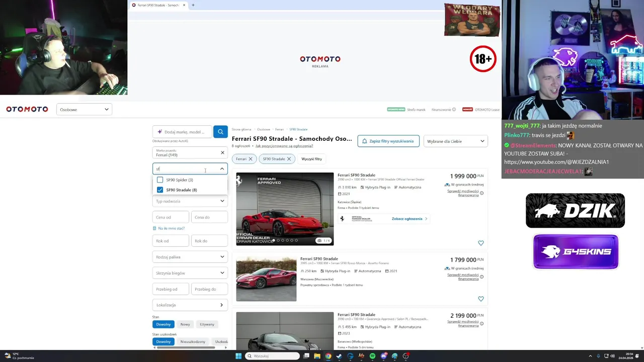Image resolution: width=644 pixels, height=362 pixels.
Task: Select Dowolny under Stan
Action: pos(164,324)
